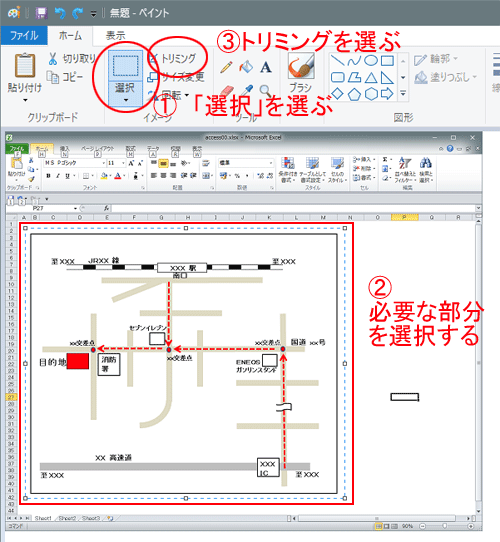Select the rectangular 選択 tool icon

[125, 66]
